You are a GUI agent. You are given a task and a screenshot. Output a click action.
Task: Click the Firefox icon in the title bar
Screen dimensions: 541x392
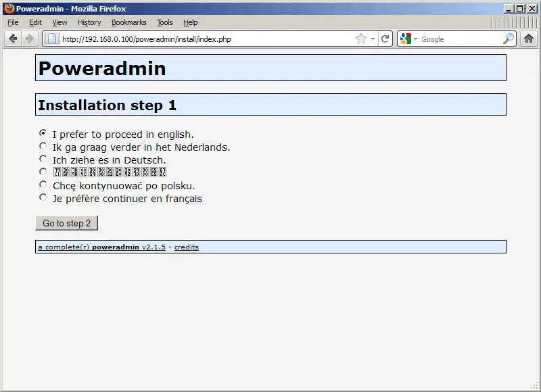(x=9, y=8)
